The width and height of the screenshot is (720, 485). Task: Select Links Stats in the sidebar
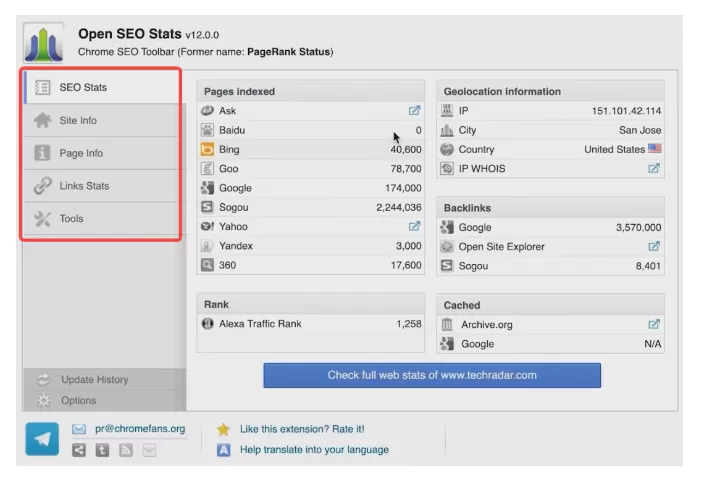[x=84, y=186]
